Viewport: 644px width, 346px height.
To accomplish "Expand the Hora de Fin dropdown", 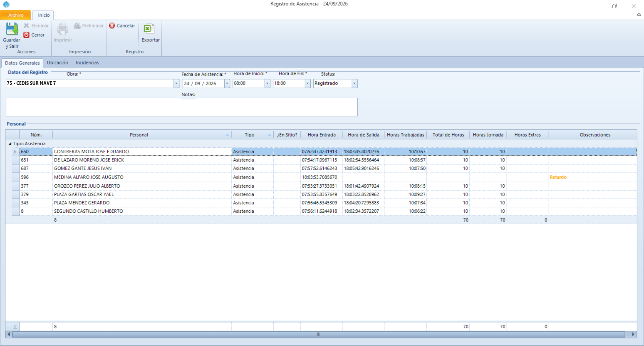I will (308, 83).
